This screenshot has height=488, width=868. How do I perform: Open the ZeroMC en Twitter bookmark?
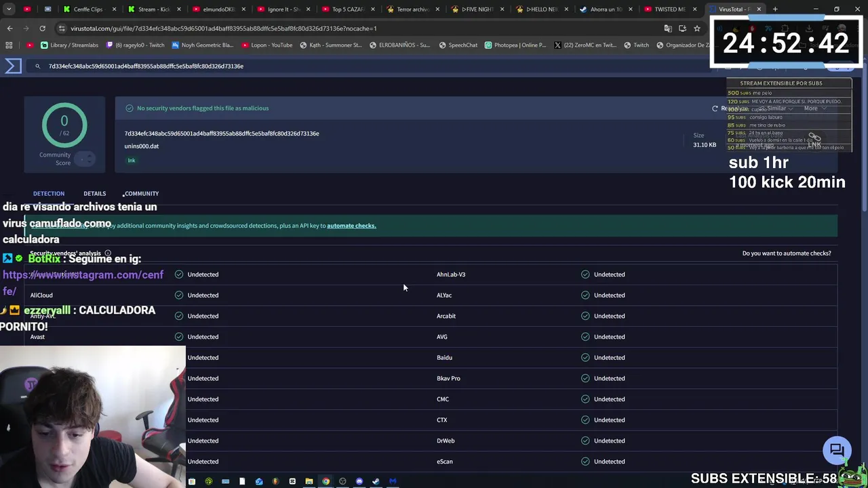click(x=585, y=45)
